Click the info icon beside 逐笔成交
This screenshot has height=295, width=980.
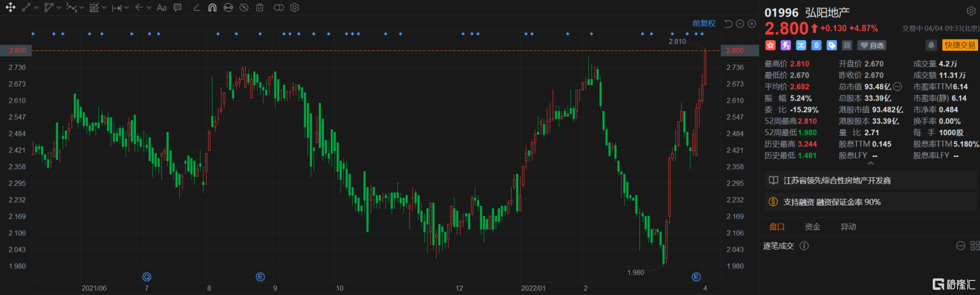(804, 246)
